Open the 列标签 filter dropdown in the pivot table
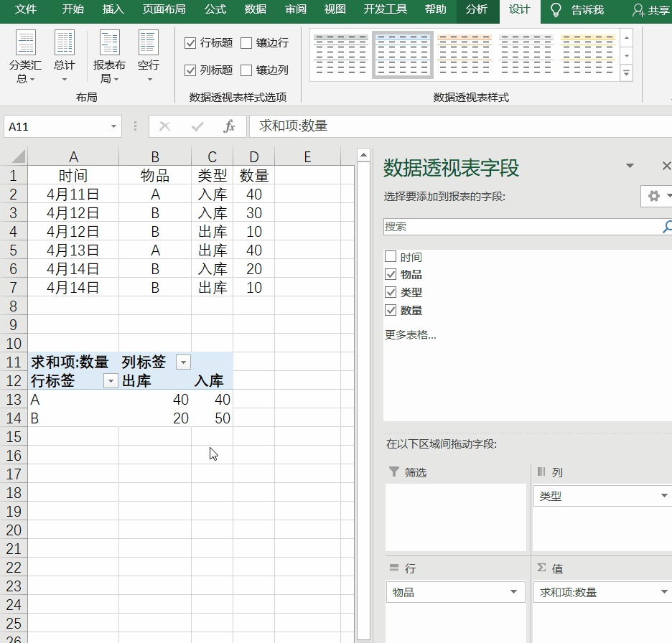This screenshot has width=672, height=643. click(184, 362)
